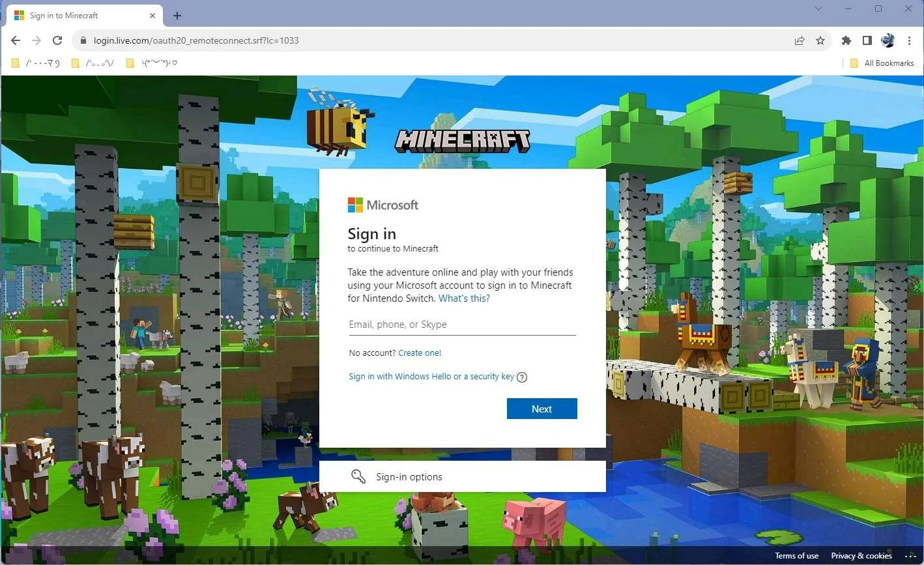
Task: Go back to the previous page
Action: pyautogui.click(x=16, y=40)
